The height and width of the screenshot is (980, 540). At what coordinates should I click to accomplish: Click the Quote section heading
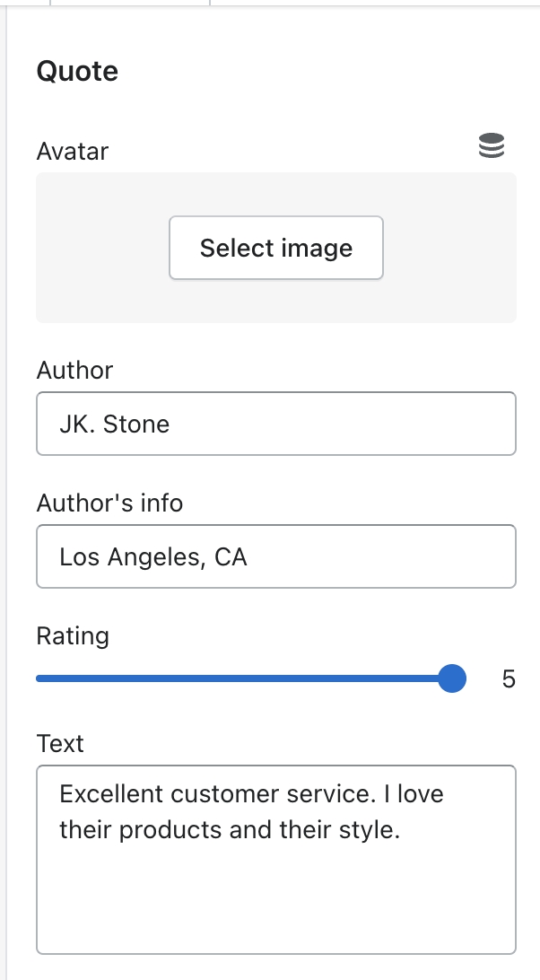[77, 71]
